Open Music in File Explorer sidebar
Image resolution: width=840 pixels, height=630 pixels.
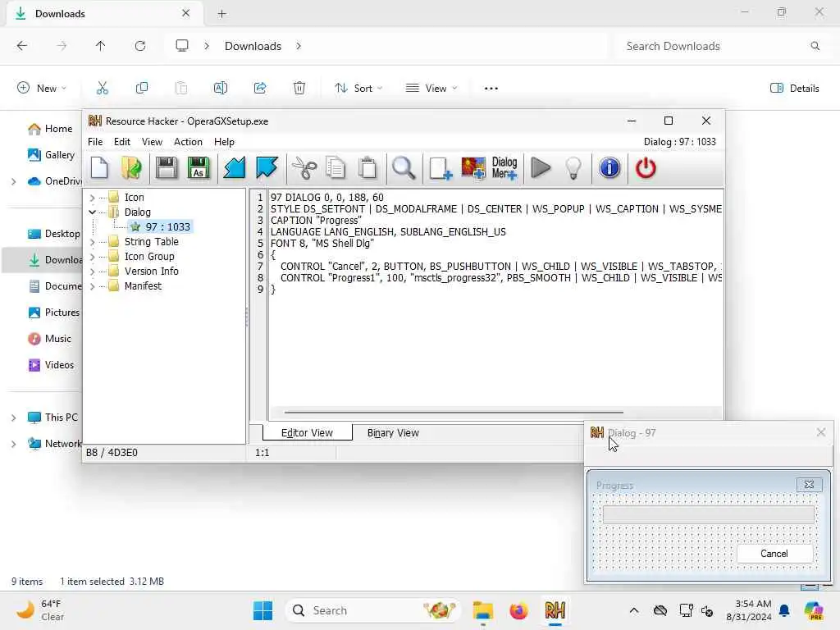click(50, 339)
